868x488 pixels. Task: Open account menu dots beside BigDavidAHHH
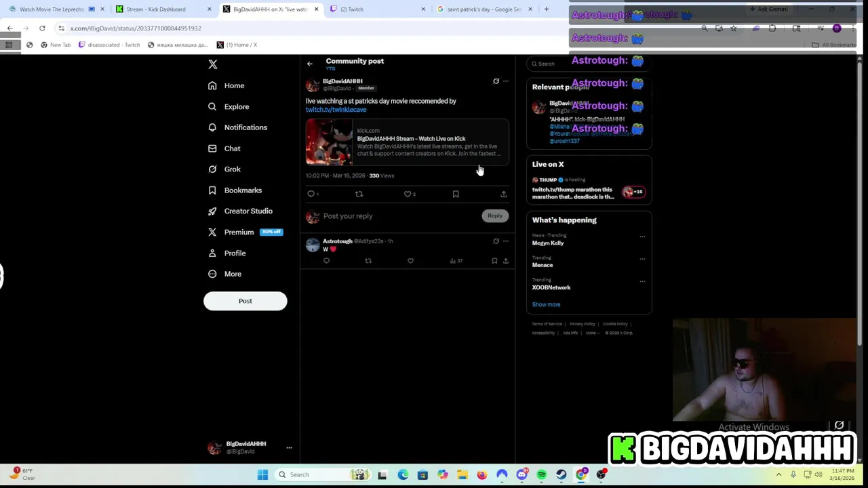click(x=289, y=447)
